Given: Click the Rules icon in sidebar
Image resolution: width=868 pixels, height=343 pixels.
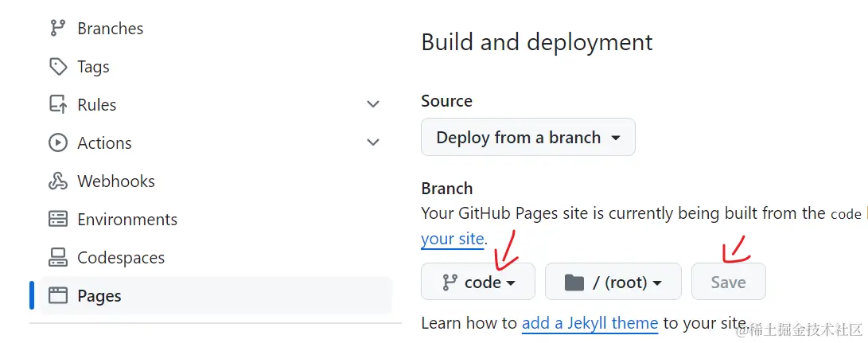Looking at the screenshot, I should tap(57, 105).
